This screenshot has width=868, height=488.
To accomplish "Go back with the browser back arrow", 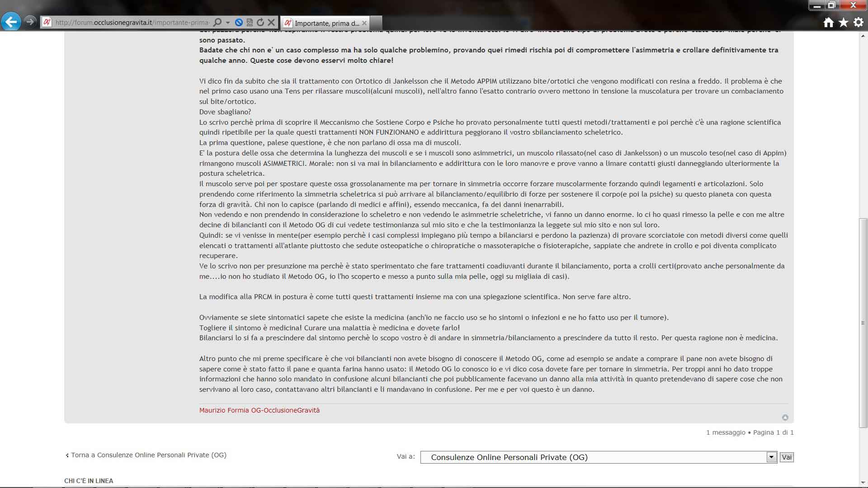I will pyautogui.click(x=11, y=21).
